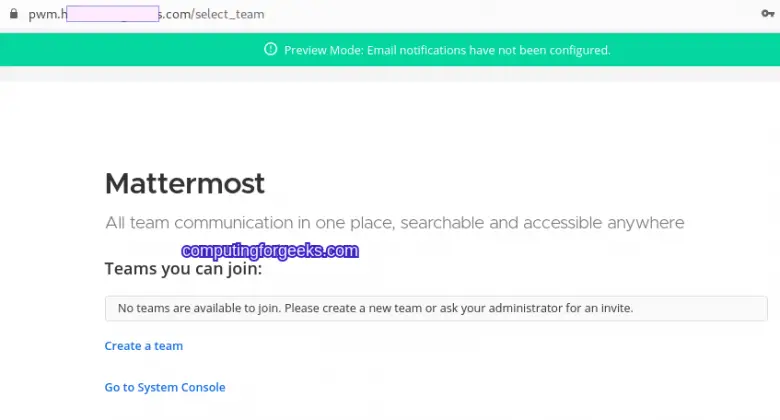Click the computingforgeeks.com watermark text
Screen dimensions: 780x420
[x=269, y=251]
